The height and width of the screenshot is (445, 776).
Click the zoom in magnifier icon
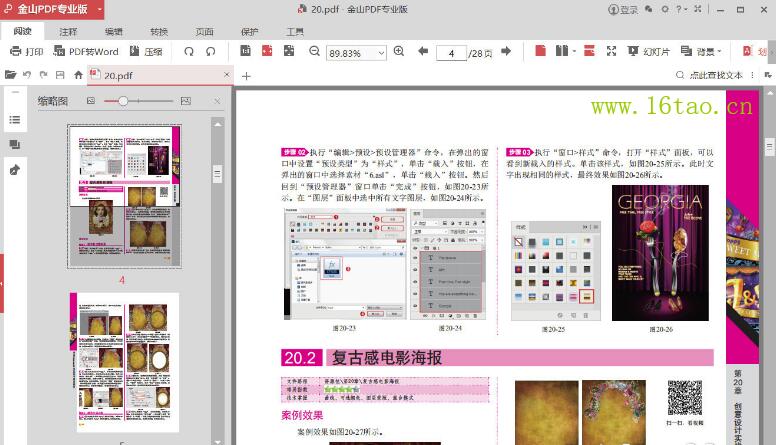399,51
